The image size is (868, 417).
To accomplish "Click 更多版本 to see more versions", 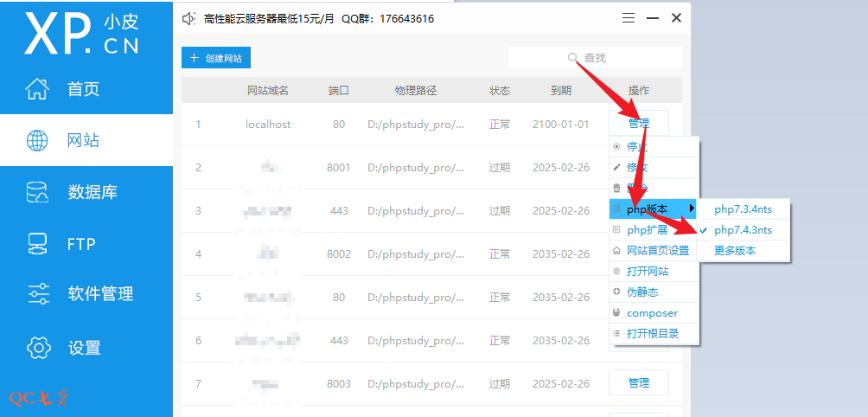I will point(734,251).
